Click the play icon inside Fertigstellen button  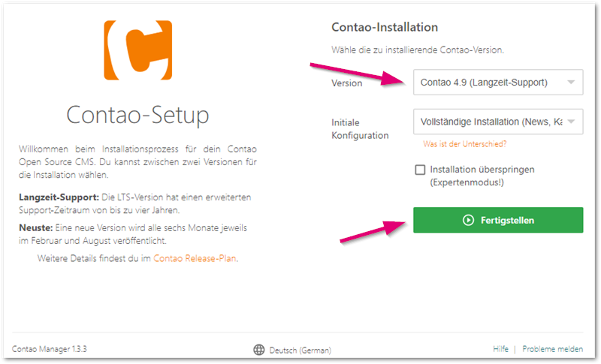click(x=467, y=220)
